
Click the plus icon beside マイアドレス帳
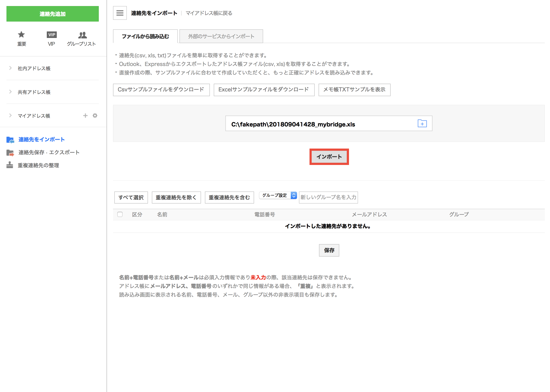pyautogui.click(x=85, y=116)
